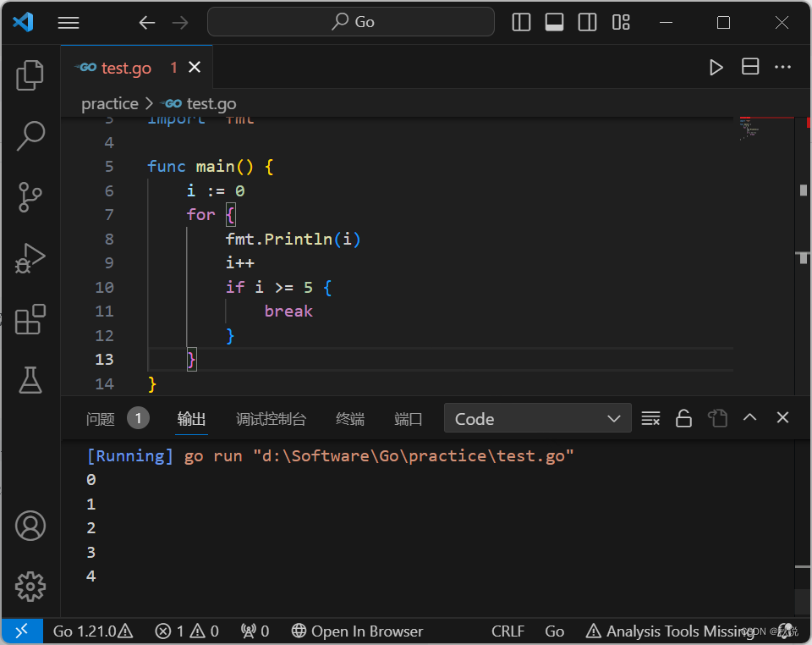The height and width of the screenshot is (645, 812).
Task: Select the test.go editor tab
Action: point(137,68)
